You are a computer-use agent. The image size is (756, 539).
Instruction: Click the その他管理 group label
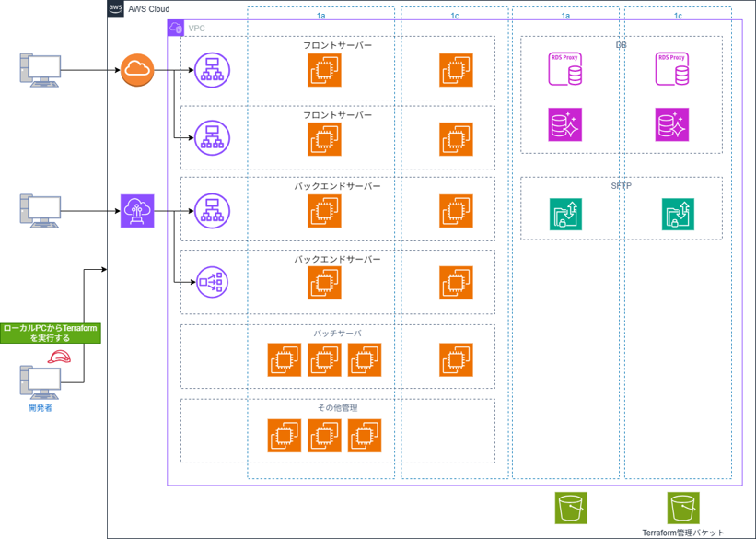(x=337, y=407)
